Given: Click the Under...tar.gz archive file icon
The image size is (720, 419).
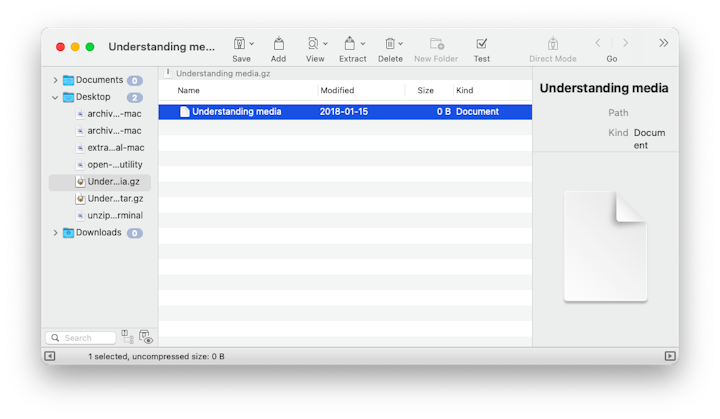Looking at the screenshot, I should [x=80, y=198].
